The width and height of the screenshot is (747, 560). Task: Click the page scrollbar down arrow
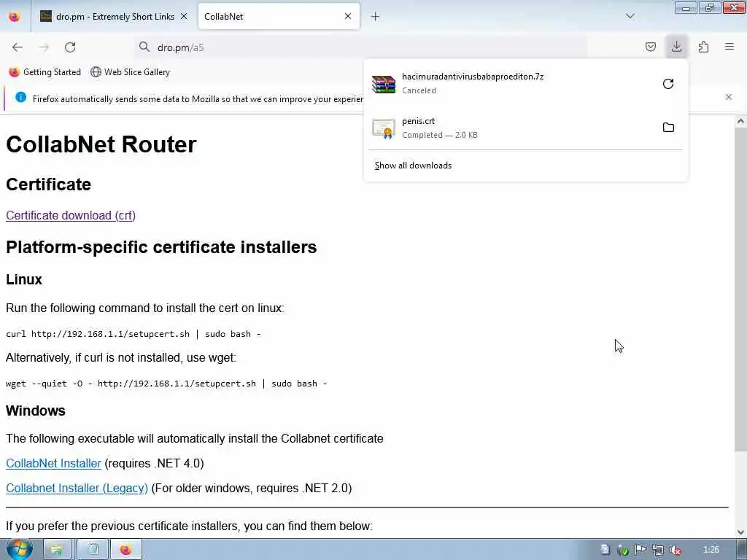tap(740, 532)
